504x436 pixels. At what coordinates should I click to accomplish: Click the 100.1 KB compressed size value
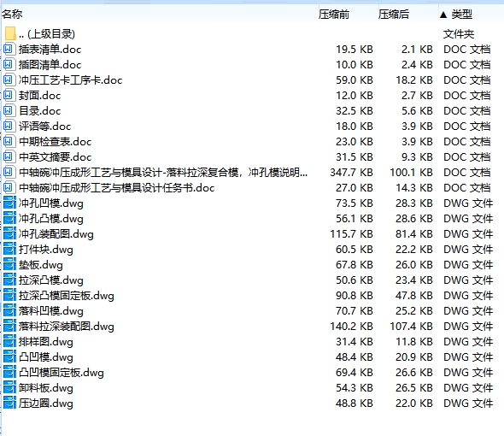[411, 173]
